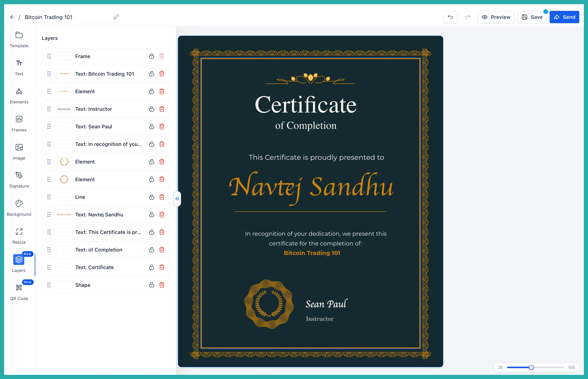The height and width of the screenshot is (379, 588).
Task: Select Text: In recognition of you... layer row
Action: 106,144
